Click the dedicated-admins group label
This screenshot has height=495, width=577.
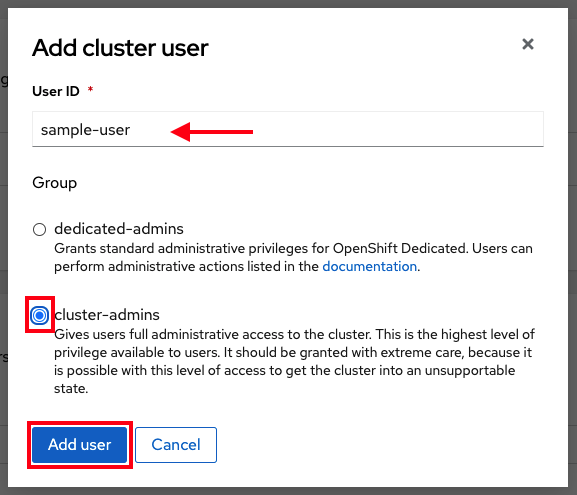coord(118,229)
